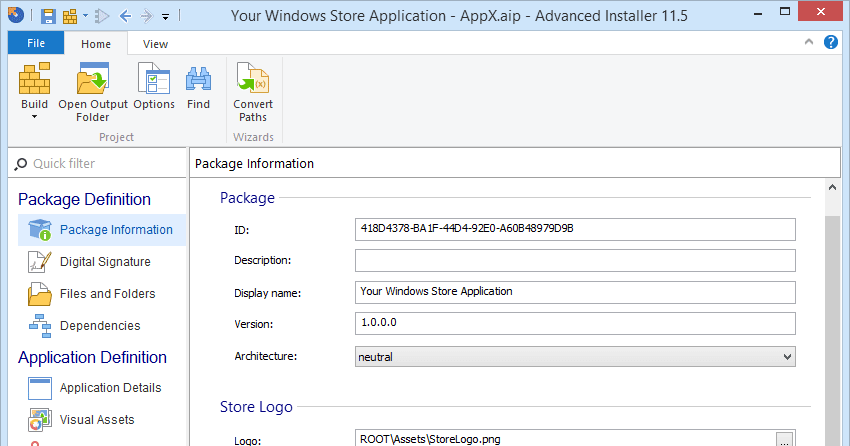Minimize the Advanced Installer window
Image resolution: width=850 pixels, height=446 pixels.
tap(758, 13)
